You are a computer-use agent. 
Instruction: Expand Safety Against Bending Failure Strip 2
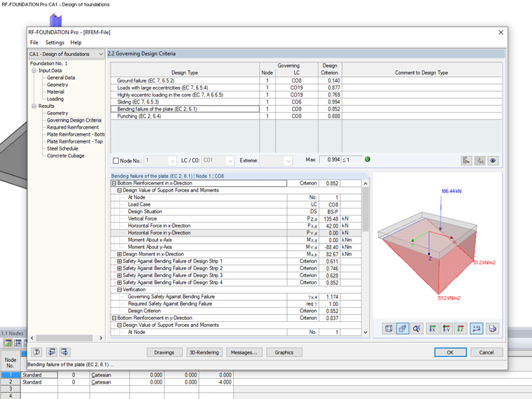click(120, 268)
